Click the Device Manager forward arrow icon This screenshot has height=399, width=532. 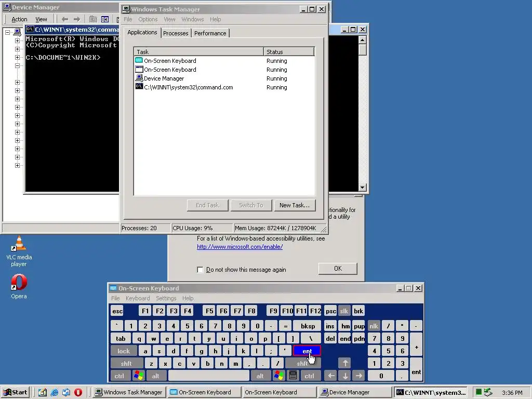77,19
